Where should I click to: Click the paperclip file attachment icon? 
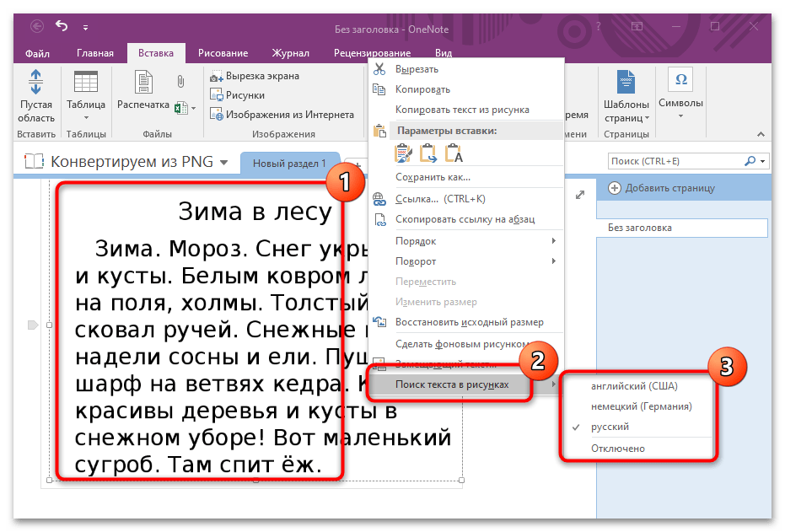click(x=180, y=82)
